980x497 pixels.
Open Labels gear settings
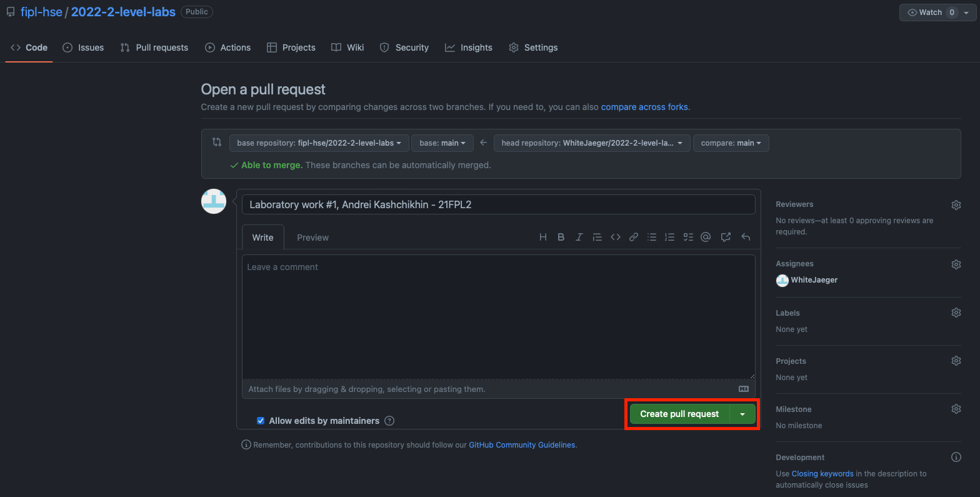click(956, 313)
